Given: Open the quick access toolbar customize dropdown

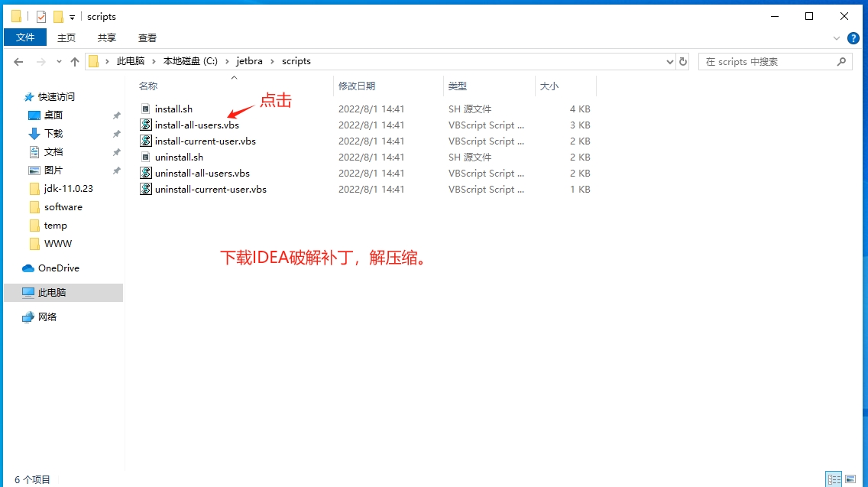Looking at the screenshot, I should [72, 18].
